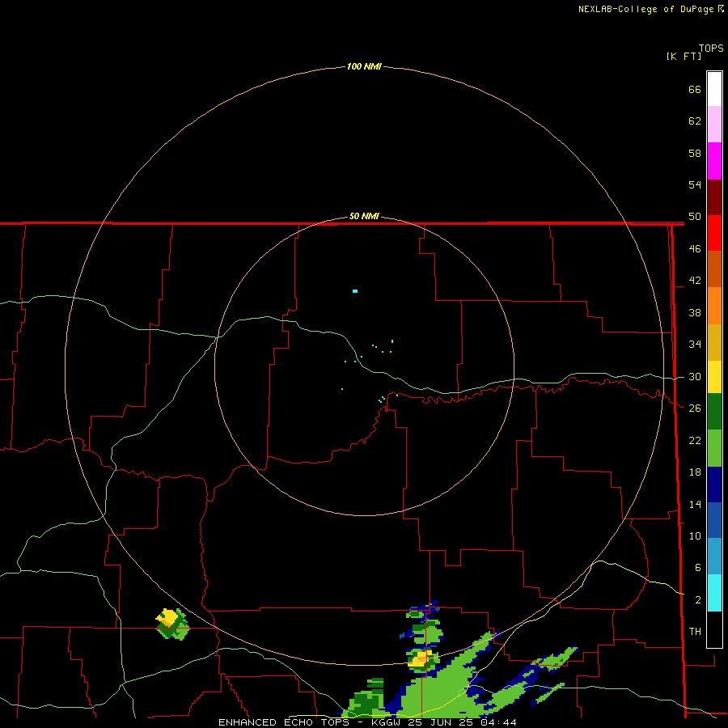728x728 pixels.
Task: Click the legend value 62
Action: pyautogui.click(x=695, y=121)
